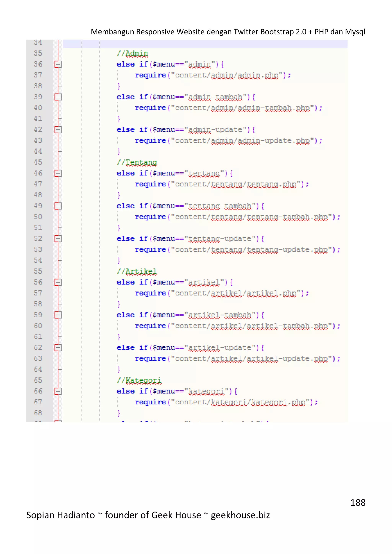Collapse the fold marker at line 39
This screenshot has height=554, width=392.
coord(58,97)
